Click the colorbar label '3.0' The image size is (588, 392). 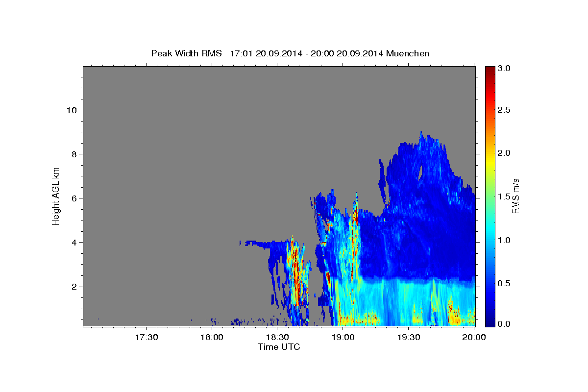pyautogui.click(x=504, y=69)
